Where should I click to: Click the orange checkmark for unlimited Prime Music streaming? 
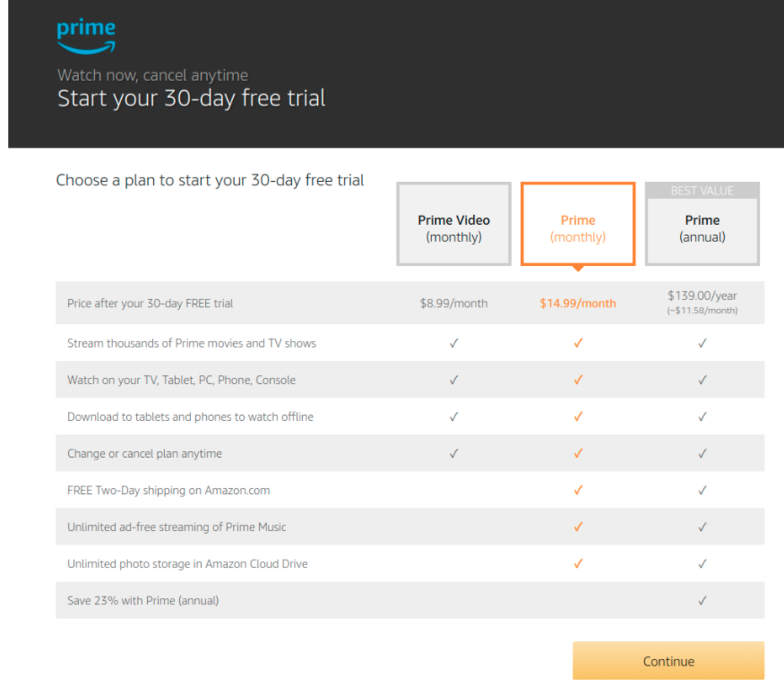[x=578, y=527]
